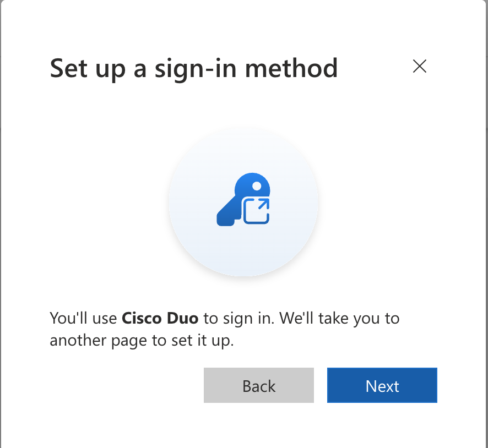Click the open-in-new-page square icon
The width and height of the screenshot is (488, 448).
256,211
